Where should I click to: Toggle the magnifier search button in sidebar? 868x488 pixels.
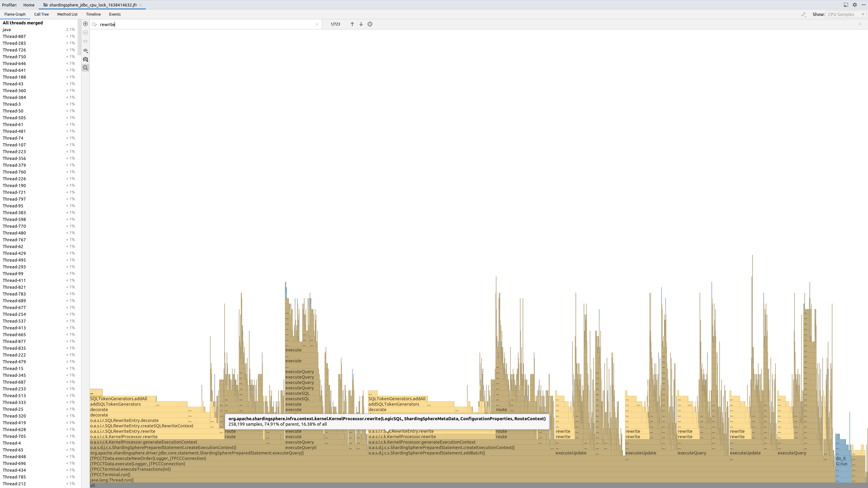click(85, 68)
